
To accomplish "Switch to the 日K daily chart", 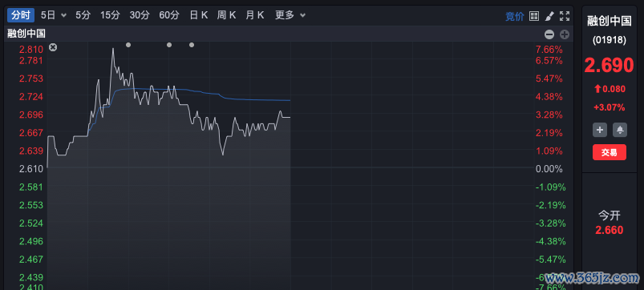I will [199, 15].
